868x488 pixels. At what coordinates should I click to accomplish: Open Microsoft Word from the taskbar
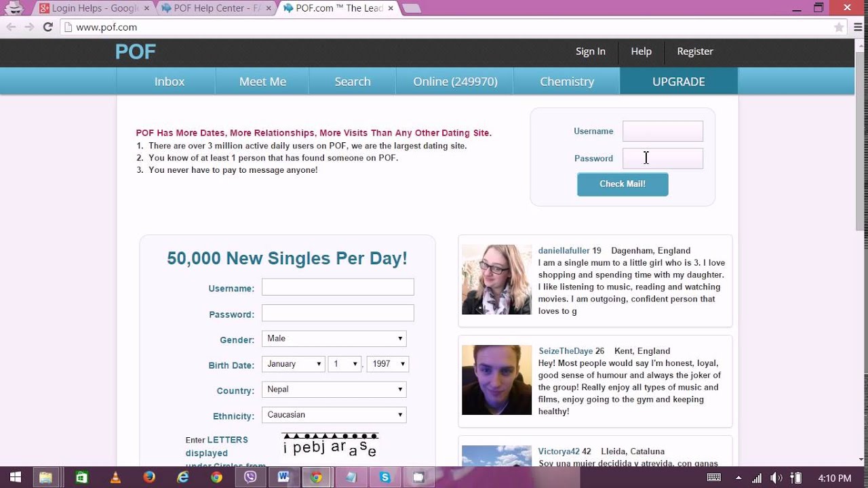(283, 478)
